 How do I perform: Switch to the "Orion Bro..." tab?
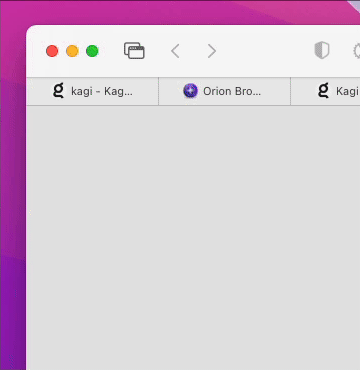(x=224, y=91)
